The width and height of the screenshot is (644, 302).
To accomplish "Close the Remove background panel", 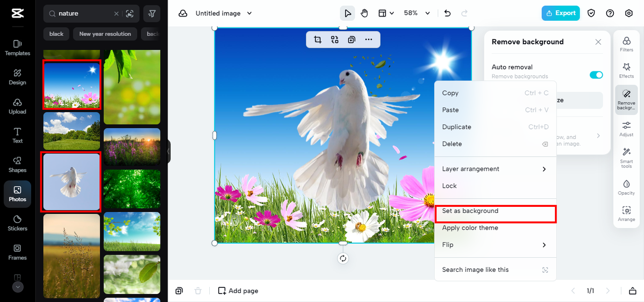I will coord(598,42).
